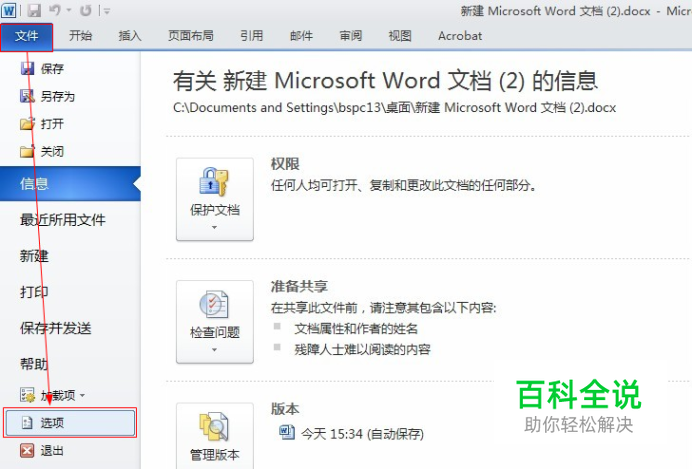Image resolution: width=692 pixels, height=469 pixels.
Task: Click the 保存 floppy disk icon in sidebar
Action: click(x=27, y=68)
